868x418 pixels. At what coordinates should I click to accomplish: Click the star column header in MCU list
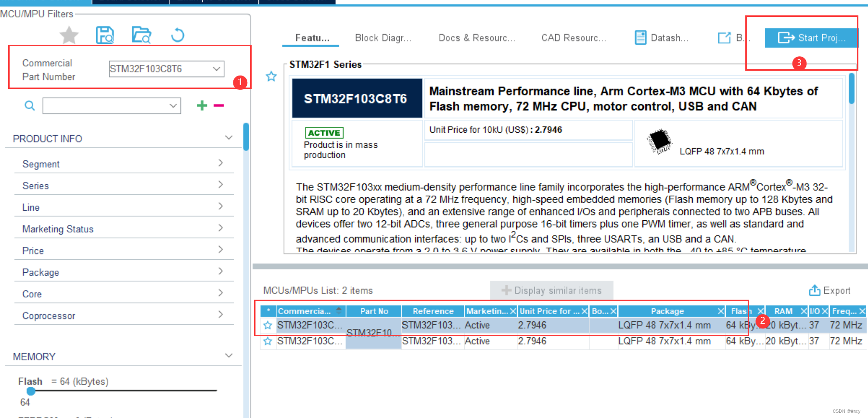(268, 311)
